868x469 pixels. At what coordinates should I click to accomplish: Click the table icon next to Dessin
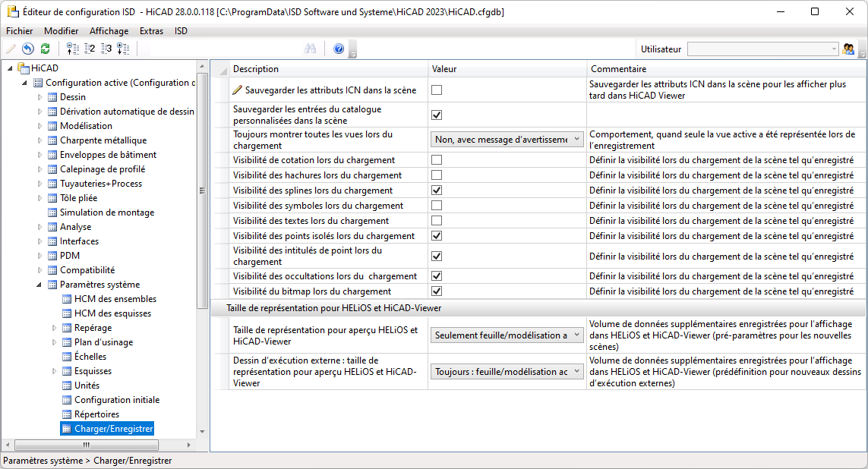(52, 97)
